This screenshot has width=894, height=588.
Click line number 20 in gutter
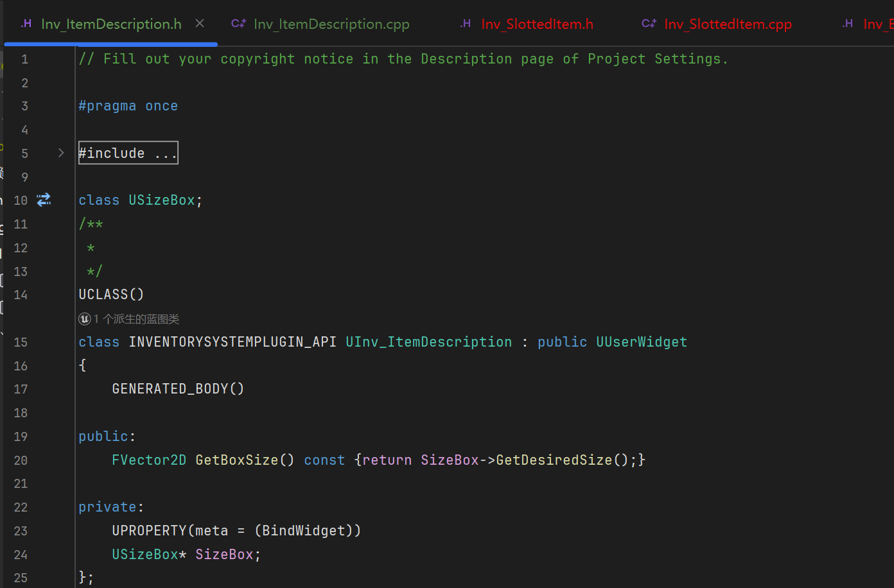tap(21, 460)
